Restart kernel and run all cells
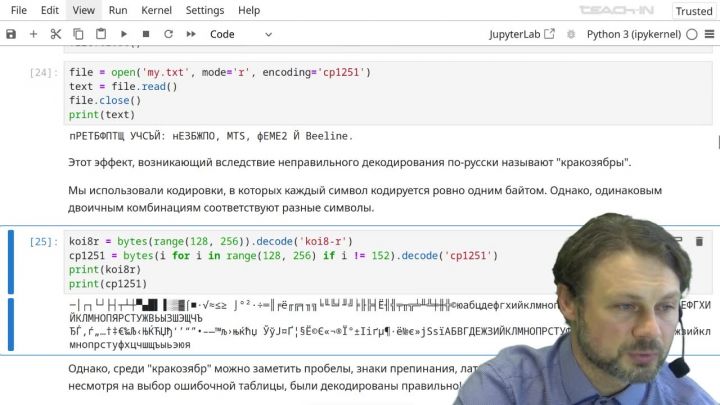Viewport: 720px width, 405px height. click(191, 34)
